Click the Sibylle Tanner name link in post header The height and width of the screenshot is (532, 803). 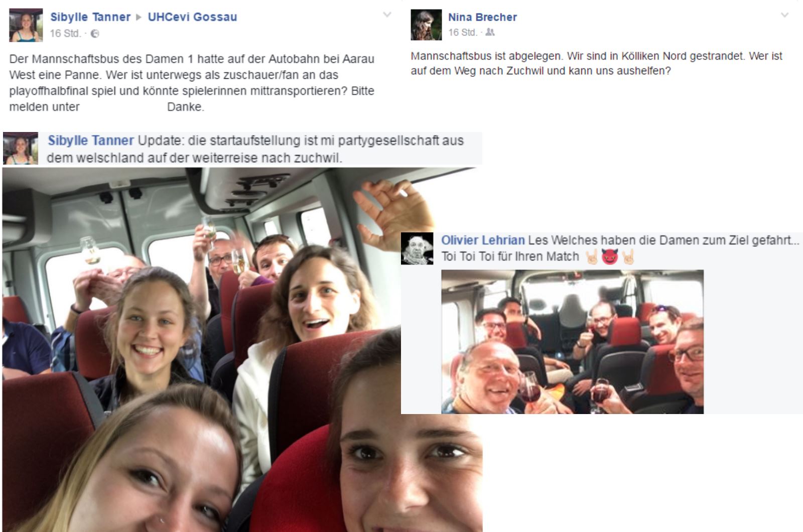click(90, 17)
